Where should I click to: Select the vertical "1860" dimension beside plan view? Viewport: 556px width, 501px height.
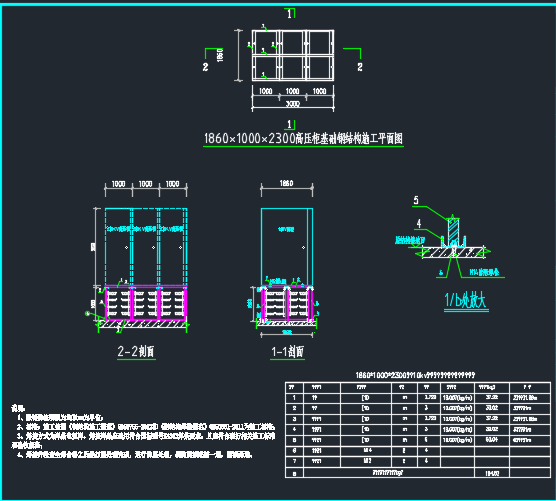point(220,55)
